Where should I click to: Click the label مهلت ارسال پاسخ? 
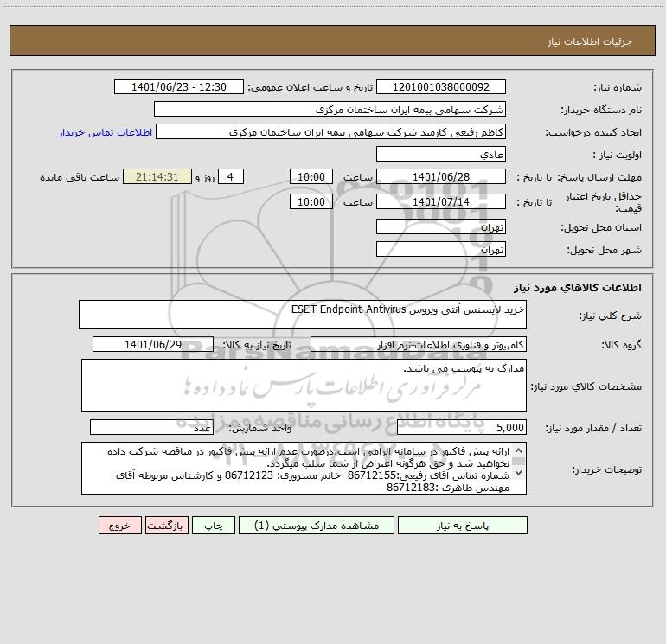click(x=599, y=177)
